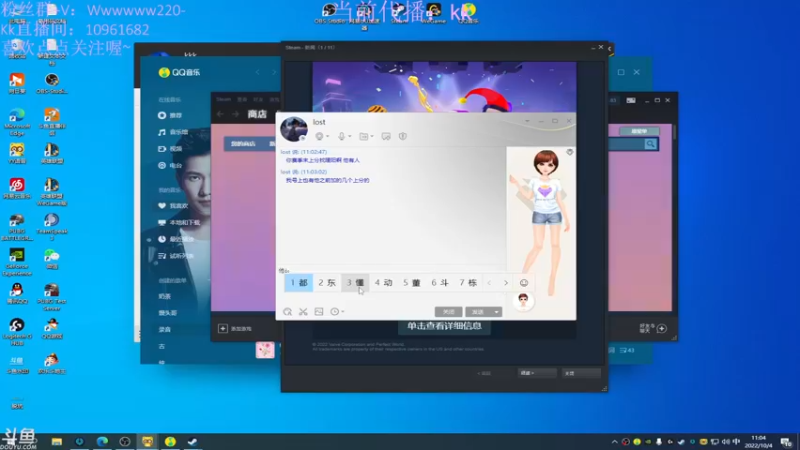Choose IME candidate 5 董
This screenshot has height=450, width=800.
coord(411,283)
